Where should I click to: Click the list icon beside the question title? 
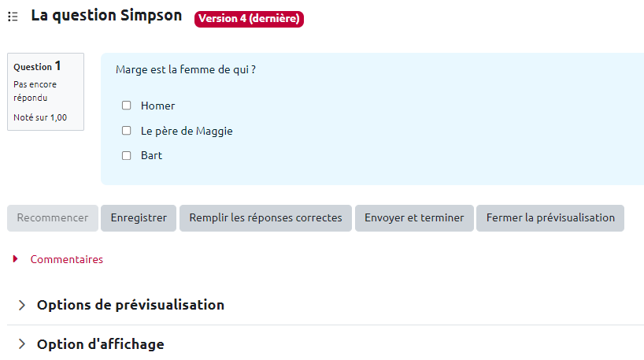(x=13, y=17)
